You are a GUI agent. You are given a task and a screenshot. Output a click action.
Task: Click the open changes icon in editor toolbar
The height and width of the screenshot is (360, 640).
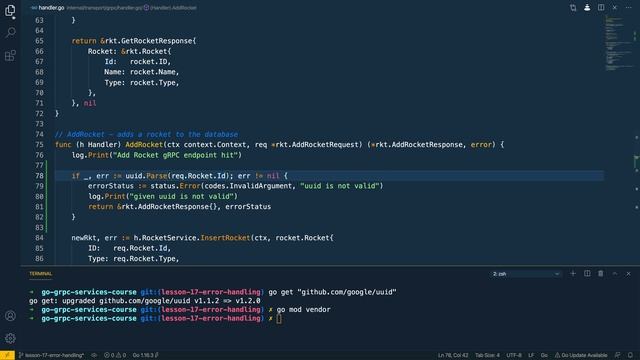(573, 8)
